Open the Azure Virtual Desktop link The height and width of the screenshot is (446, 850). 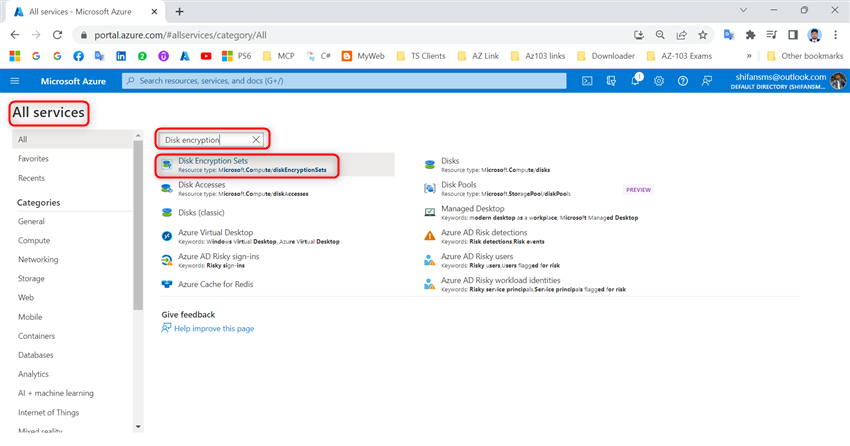[x=216, y=232]
